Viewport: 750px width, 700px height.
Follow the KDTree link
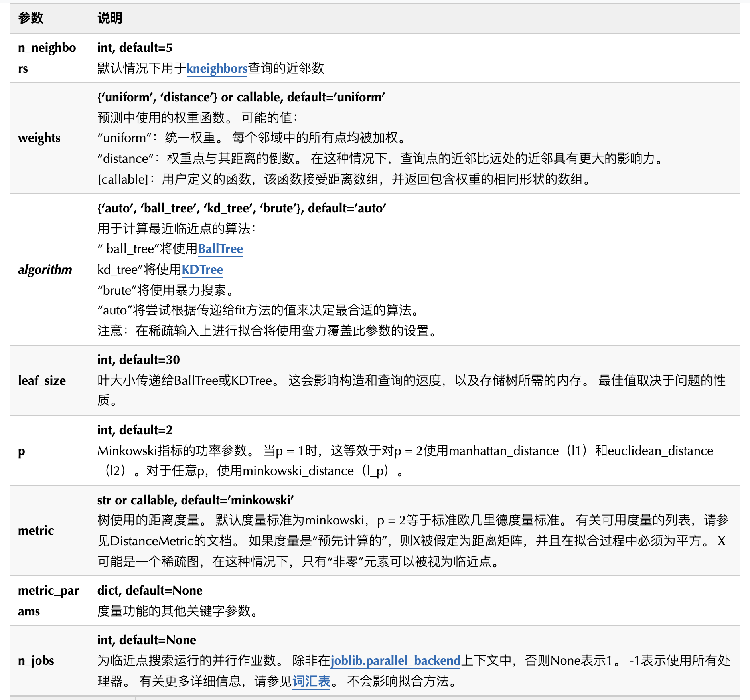[202, 269]
